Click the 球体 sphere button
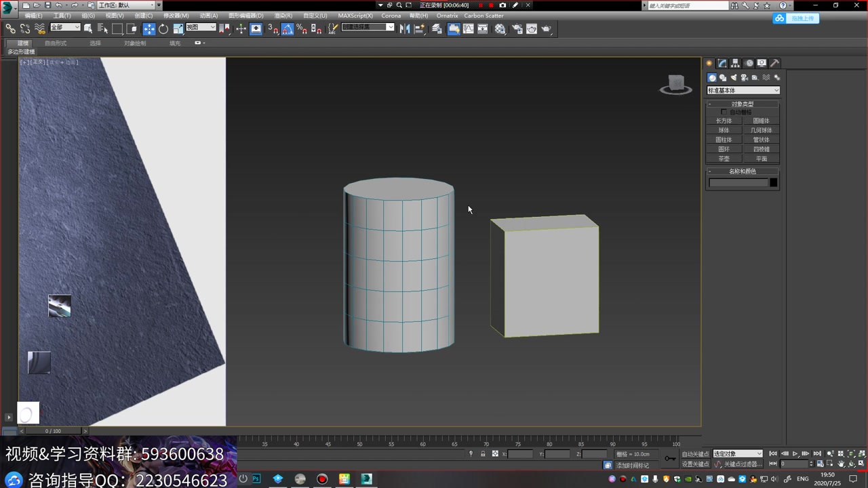Viewport: 868px width, 488px height. coord(724,130)
